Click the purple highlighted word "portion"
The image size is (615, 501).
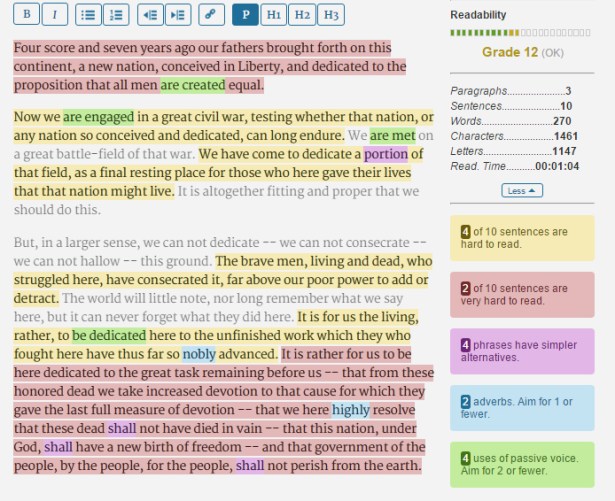[x=386, y=154]
